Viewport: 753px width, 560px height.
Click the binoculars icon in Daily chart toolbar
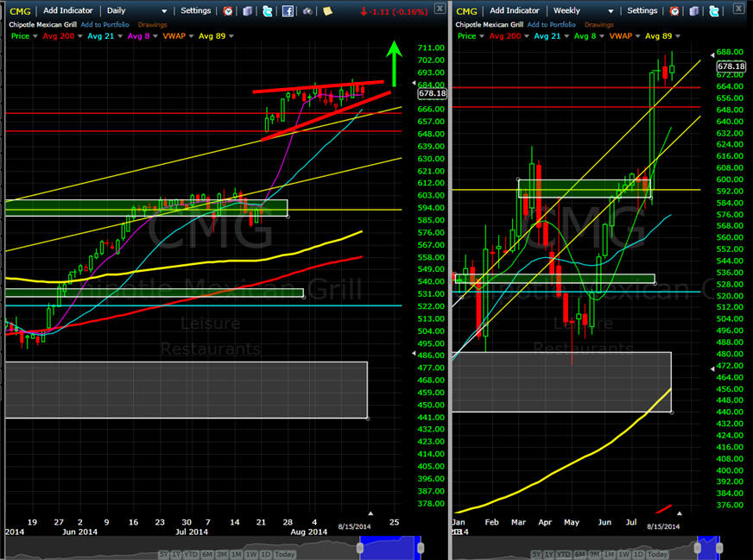(x=307, y=10)
